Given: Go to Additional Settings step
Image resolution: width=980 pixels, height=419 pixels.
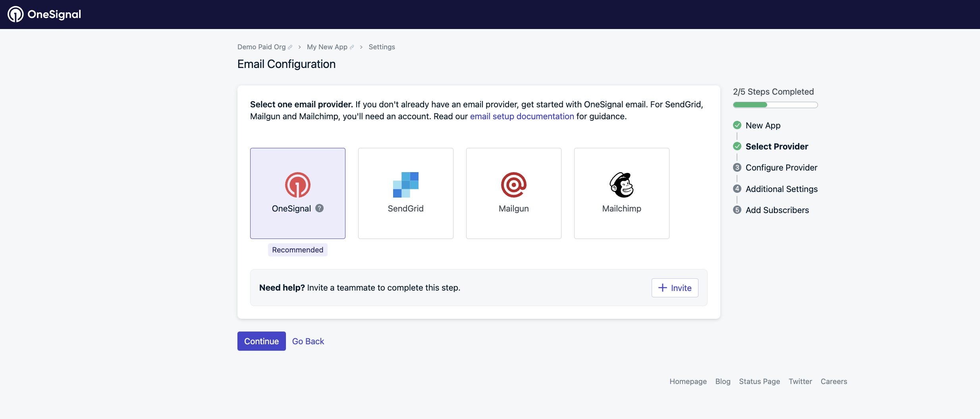Looking at the screenshot, I should 782,189.
